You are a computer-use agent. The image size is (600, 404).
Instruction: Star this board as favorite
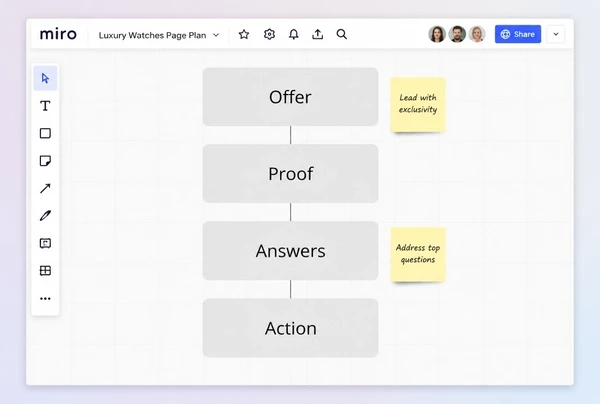coord(244,34)
